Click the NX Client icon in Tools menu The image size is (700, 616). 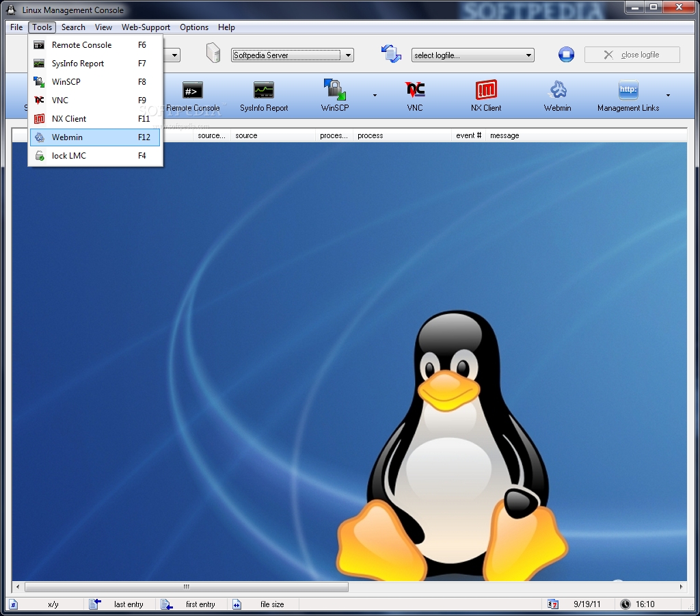[x=39, y=119]
